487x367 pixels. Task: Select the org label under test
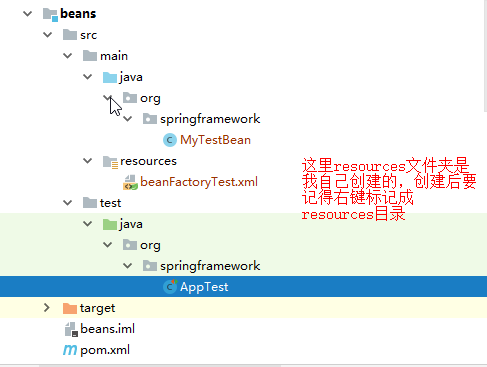150,246
